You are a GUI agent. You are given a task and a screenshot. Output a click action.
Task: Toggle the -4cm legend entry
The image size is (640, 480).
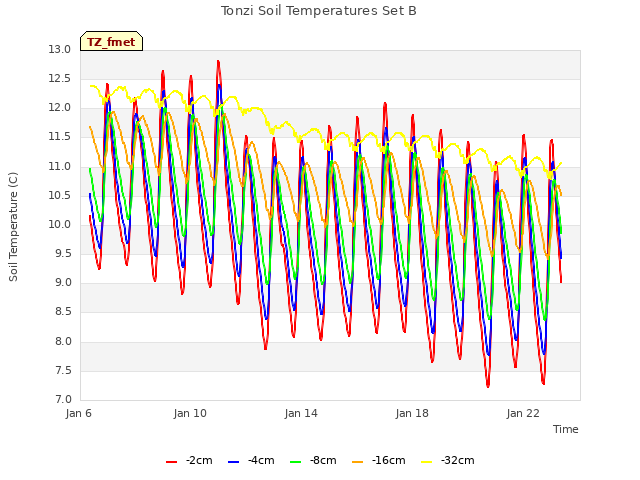coord(251,461)
